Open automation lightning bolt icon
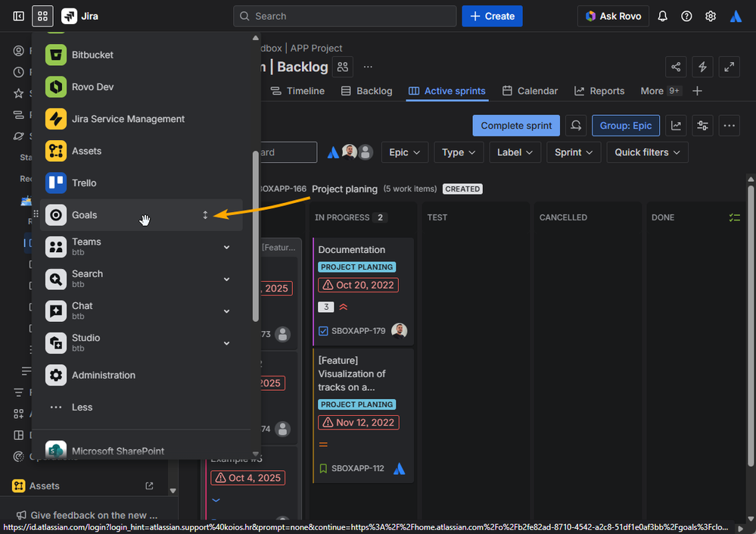756x534 pixels. (x=702, y=67)
